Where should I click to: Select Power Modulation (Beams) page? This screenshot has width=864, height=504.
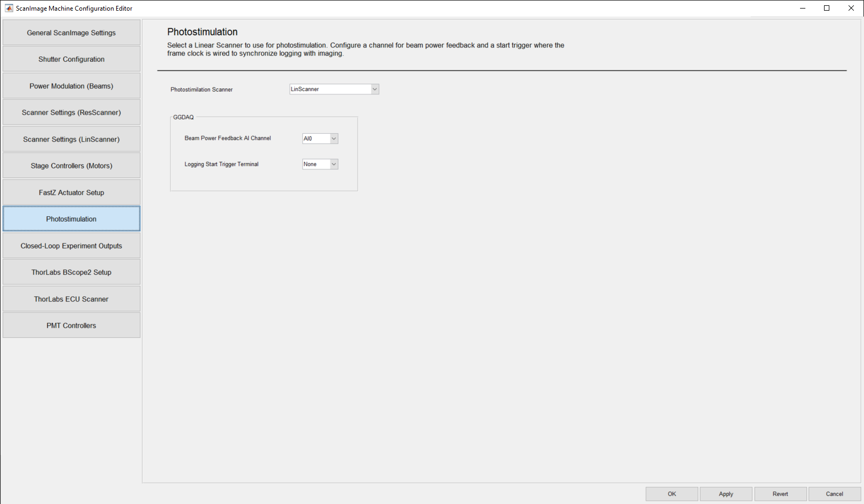coord(71,86)
